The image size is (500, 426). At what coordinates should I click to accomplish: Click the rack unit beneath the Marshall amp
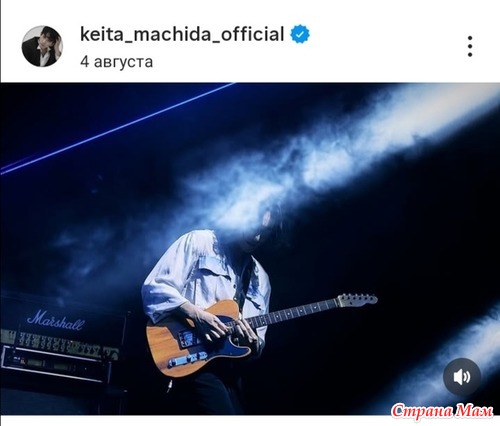coord(55,365)
